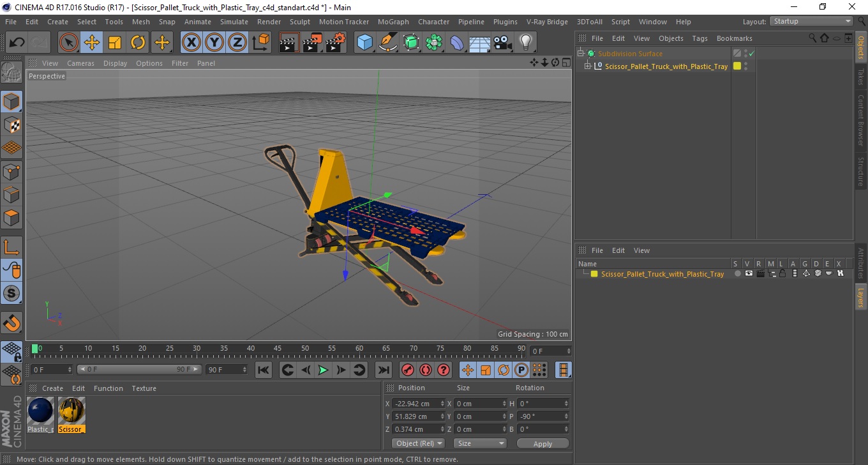
Task: Open the deformer objects icon
Action: (457, 43)
